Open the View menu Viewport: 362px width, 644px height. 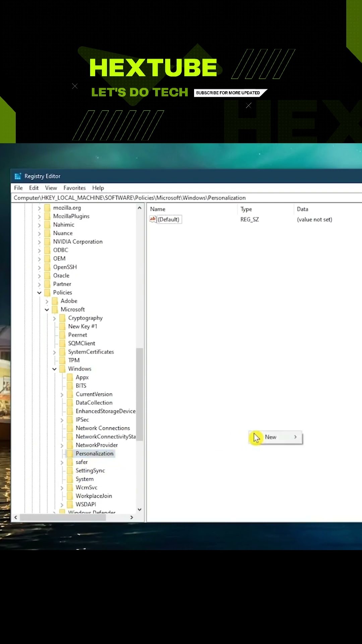(51, 188)
